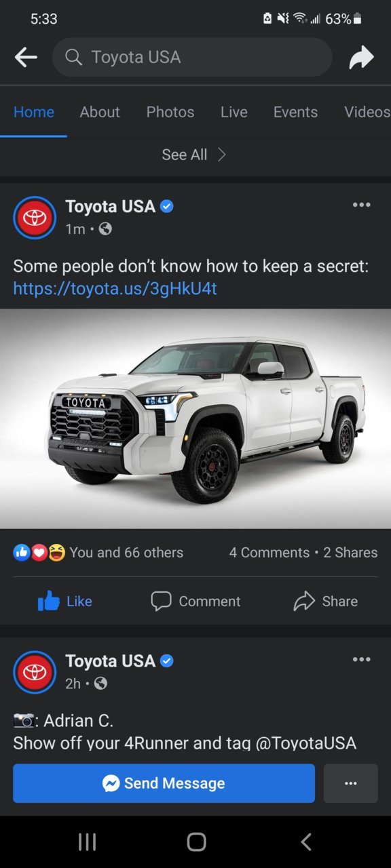This screenshot has width=391, height=868.
Task: Tap the Android home navigation button
Action: [196, 842]
